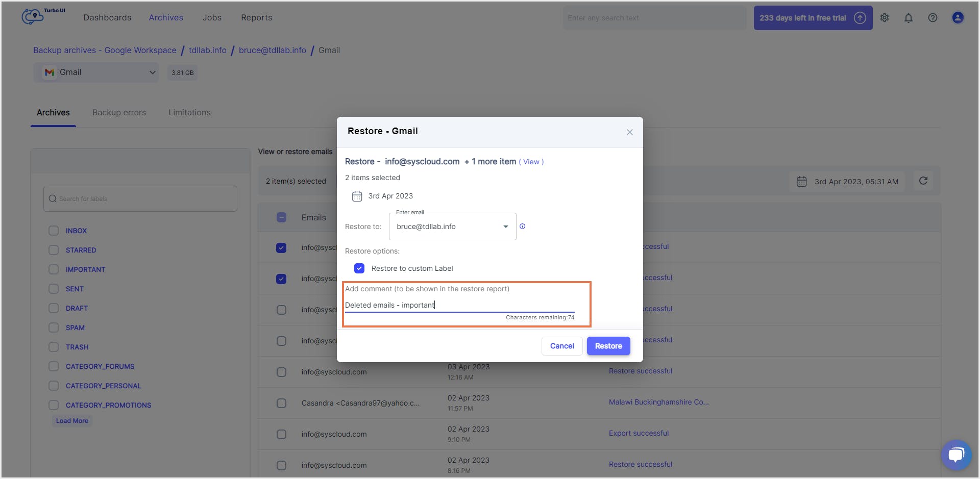Check the SPAM label checkbox
Image resolution: width=980 pixels, height=479 pixels.
54,327
